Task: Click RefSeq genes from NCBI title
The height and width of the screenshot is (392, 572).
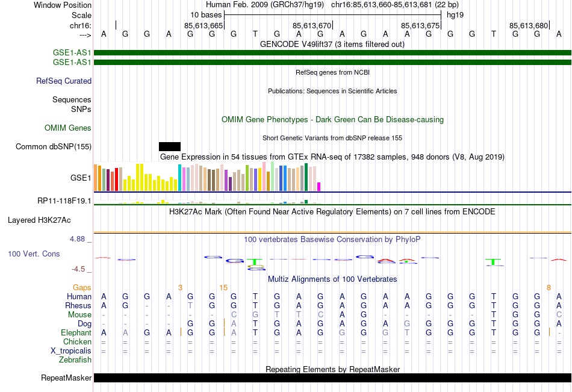Action: (333, 72)
